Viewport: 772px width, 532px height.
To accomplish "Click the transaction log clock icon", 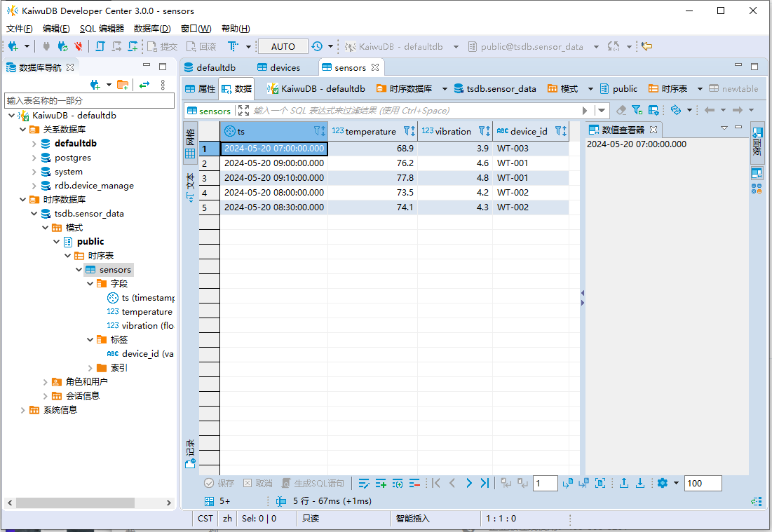I will point(317,46).
